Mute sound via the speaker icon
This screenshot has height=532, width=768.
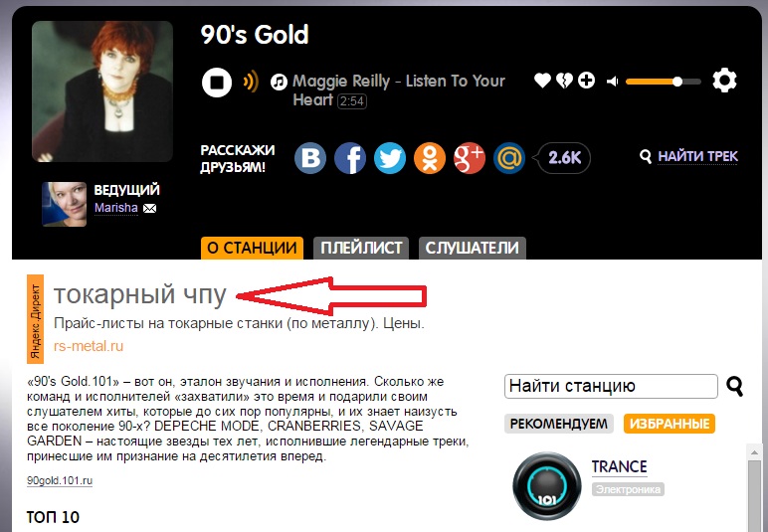click(612, 82)
